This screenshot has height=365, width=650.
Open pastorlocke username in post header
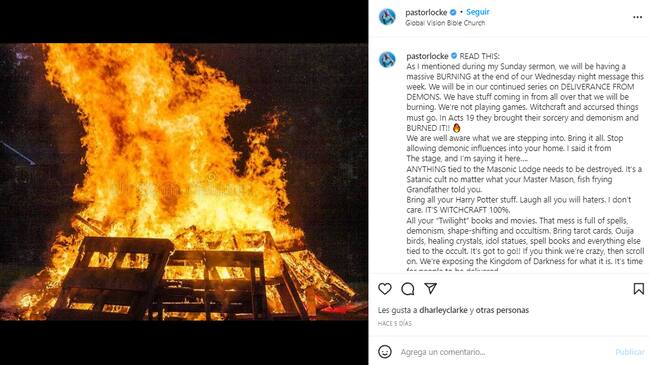click(x=426, y=12)
